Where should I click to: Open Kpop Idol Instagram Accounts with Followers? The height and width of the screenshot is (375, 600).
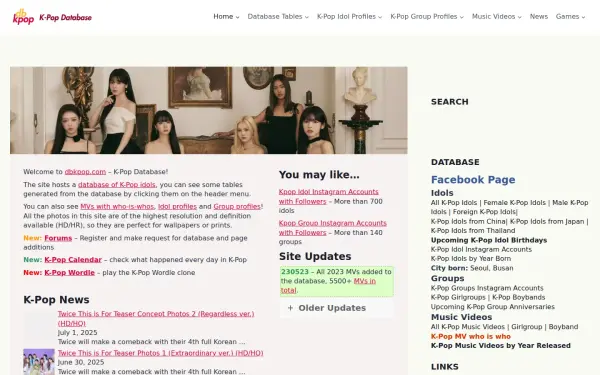point(328,196)
